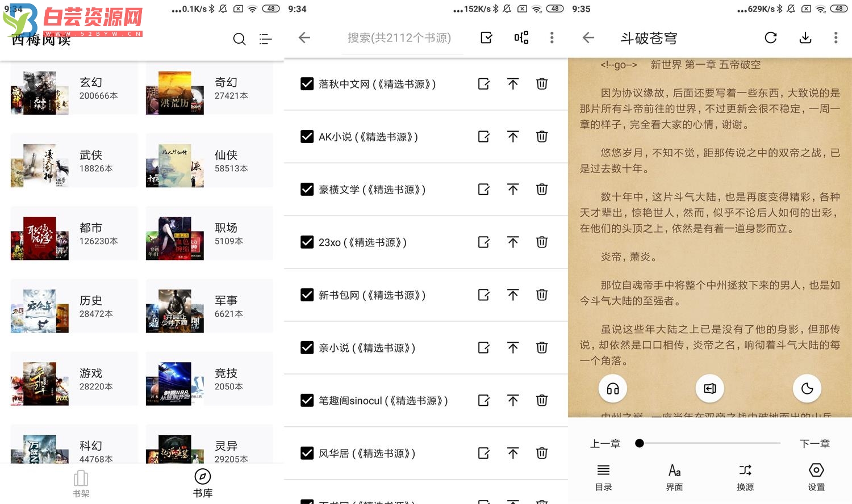The height and width of the screenshot is (504, 852).
Task: Switch to night mode with moon button
Action: 807,389
